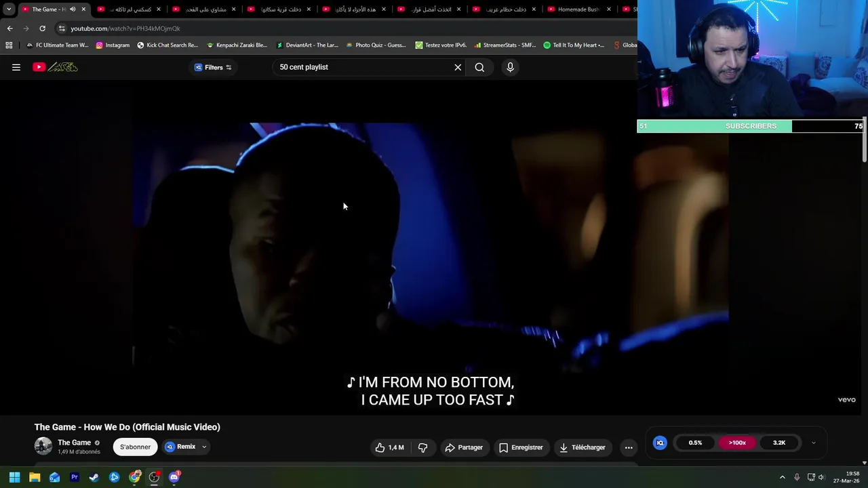Run the search using the magnifier icon

(x=479, y=67)
